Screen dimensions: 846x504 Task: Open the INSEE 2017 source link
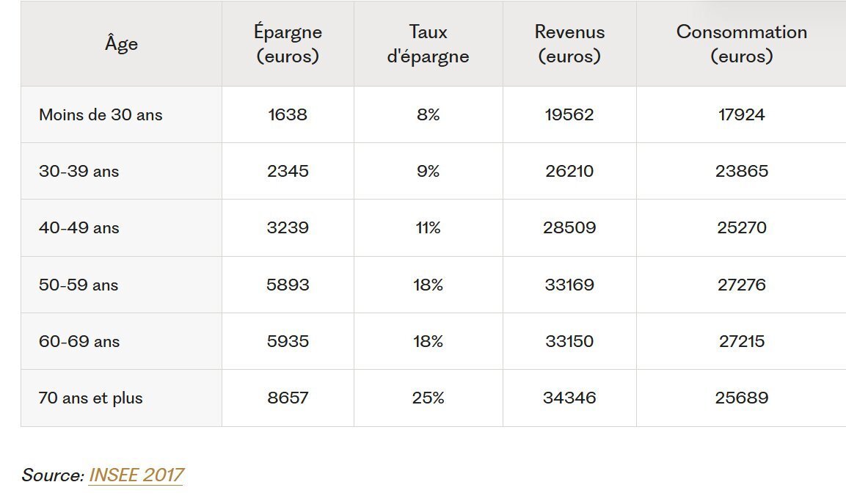click(x=136, y=475)
